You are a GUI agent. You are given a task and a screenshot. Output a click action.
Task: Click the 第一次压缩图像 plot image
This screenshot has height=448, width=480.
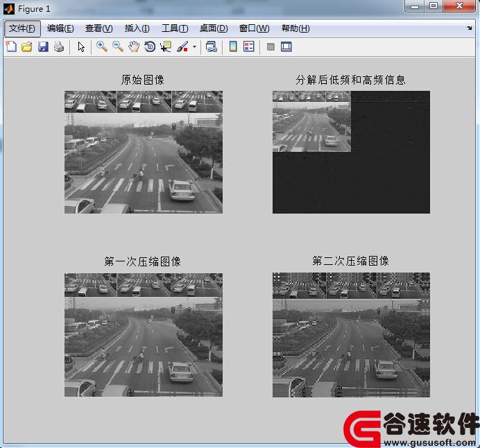[x=144, y=335]
